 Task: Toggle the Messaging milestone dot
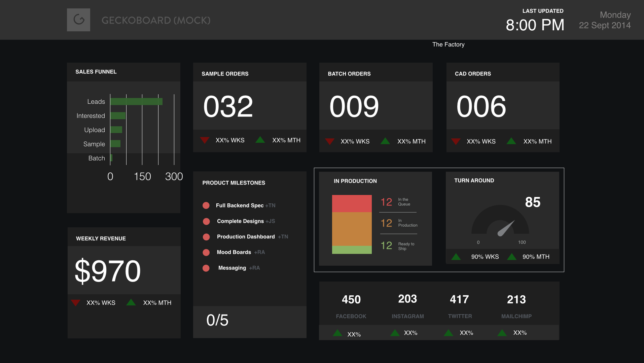(x=206, y=268)
